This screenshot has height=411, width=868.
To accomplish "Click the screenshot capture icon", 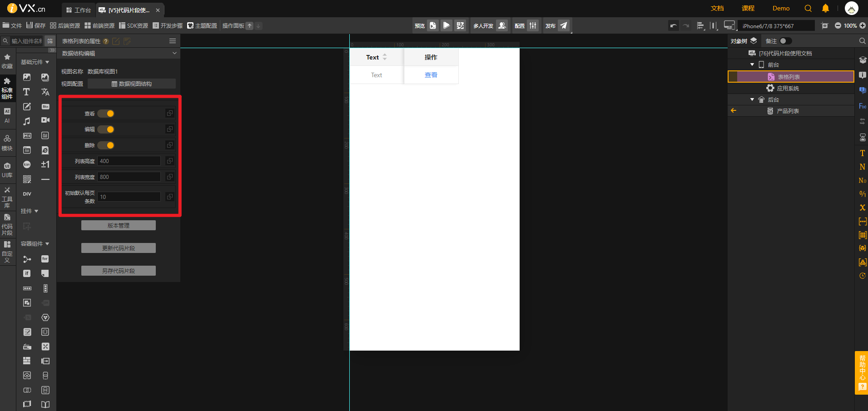I will point(825,26).
